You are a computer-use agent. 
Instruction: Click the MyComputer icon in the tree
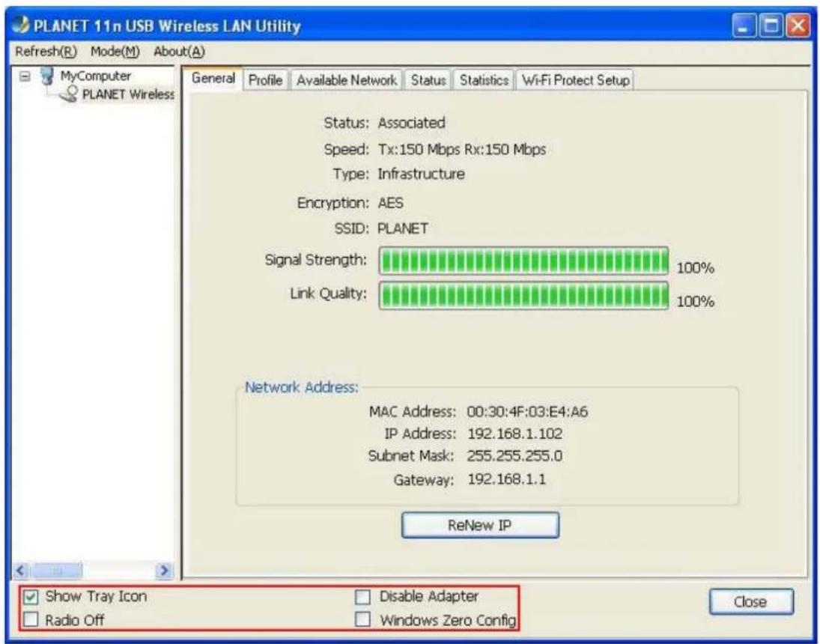pyautogui.click(x=47, y=76)
